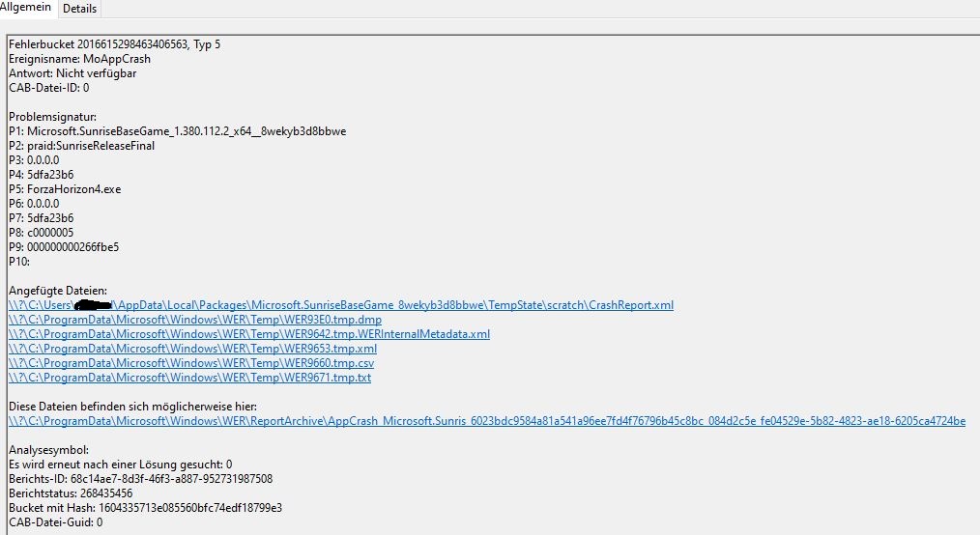
Task: Click the P8: c0000005 line
Action: click(x=42, y=232)
